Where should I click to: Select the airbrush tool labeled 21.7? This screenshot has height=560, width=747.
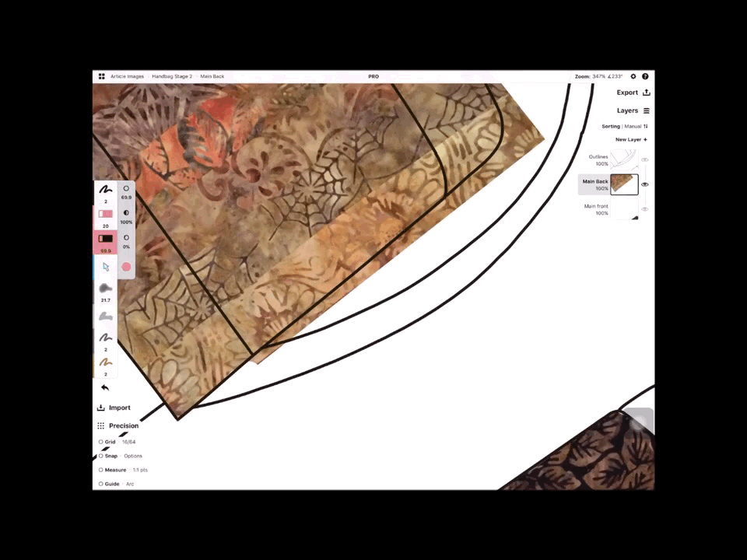click(x=105, y=288)
